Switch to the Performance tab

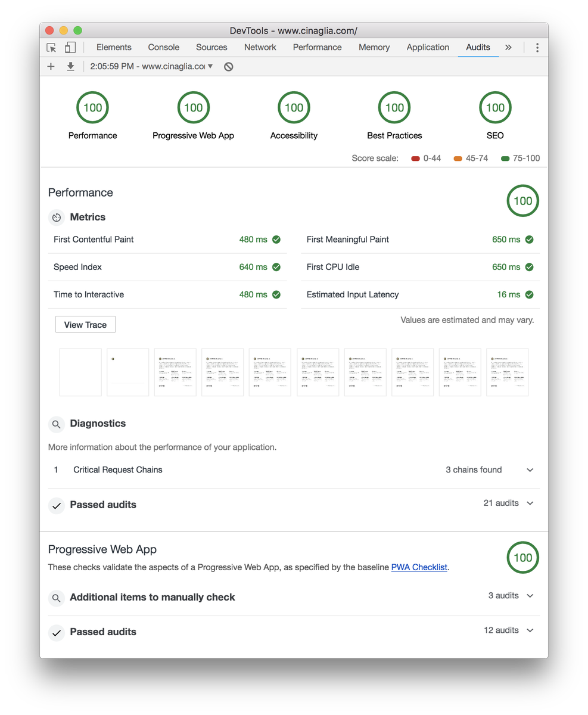point(318,48)
